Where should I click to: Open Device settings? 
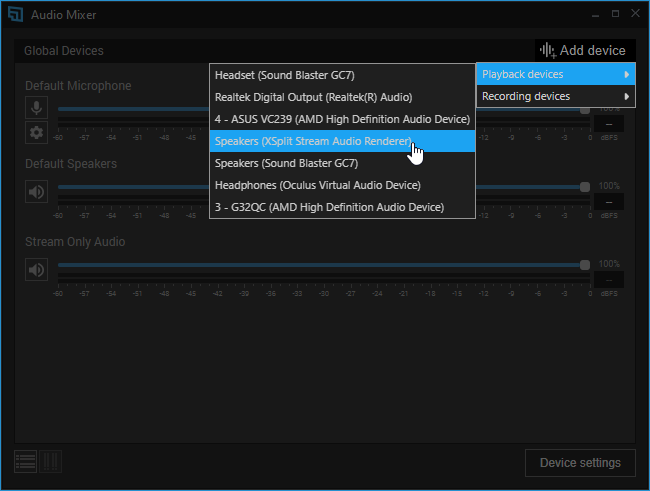pos(580,463)
